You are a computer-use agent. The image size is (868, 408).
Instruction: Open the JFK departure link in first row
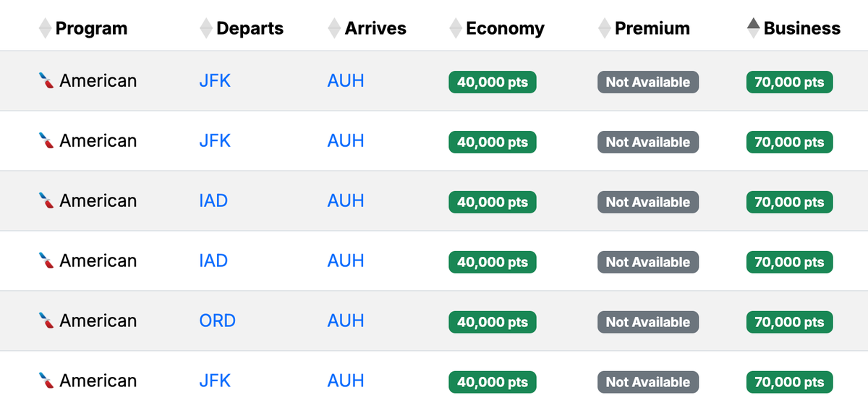coord(215,81)
